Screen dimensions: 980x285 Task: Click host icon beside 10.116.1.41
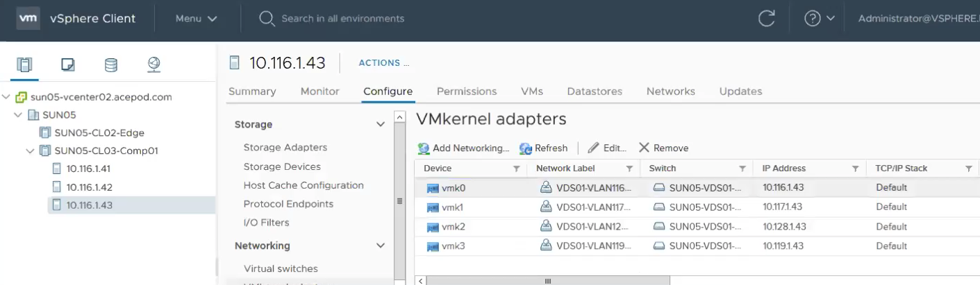coord(57,169)
